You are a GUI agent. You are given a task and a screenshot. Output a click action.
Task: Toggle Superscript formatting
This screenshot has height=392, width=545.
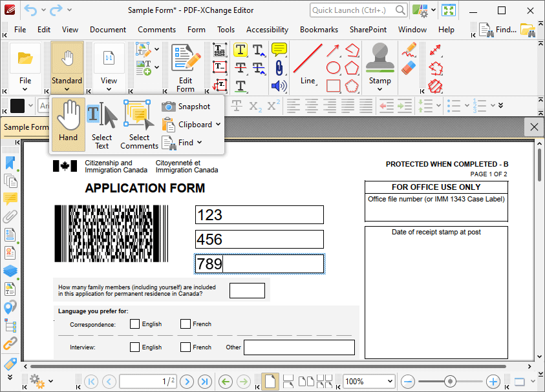(x=273, y=105)
